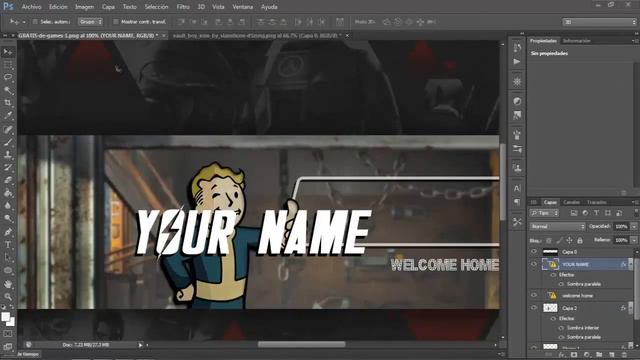The width and height of the screenshot is (640, 360).
Task: Open the Character panel icon
Action: (517, 188)
